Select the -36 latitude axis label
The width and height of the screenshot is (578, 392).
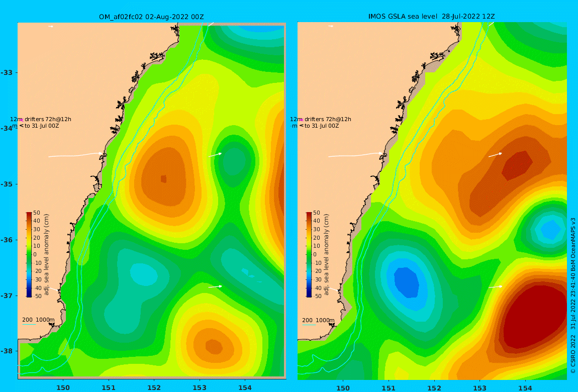(6, 240)
